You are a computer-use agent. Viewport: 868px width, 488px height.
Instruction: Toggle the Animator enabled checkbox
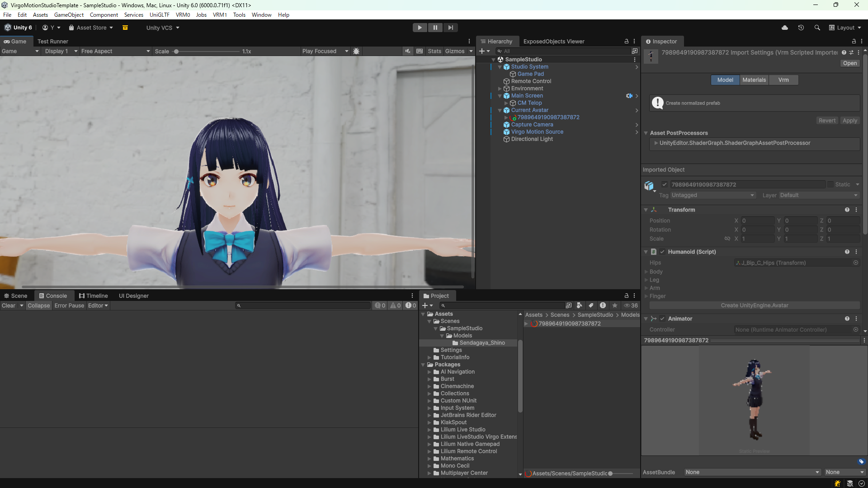point(662,319)
